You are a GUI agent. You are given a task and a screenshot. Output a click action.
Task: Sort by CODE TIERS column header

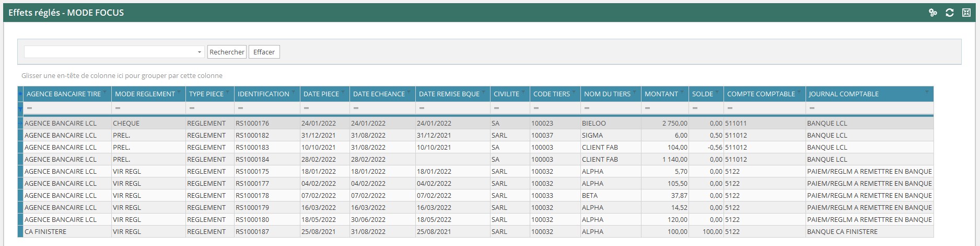(551, 94)
